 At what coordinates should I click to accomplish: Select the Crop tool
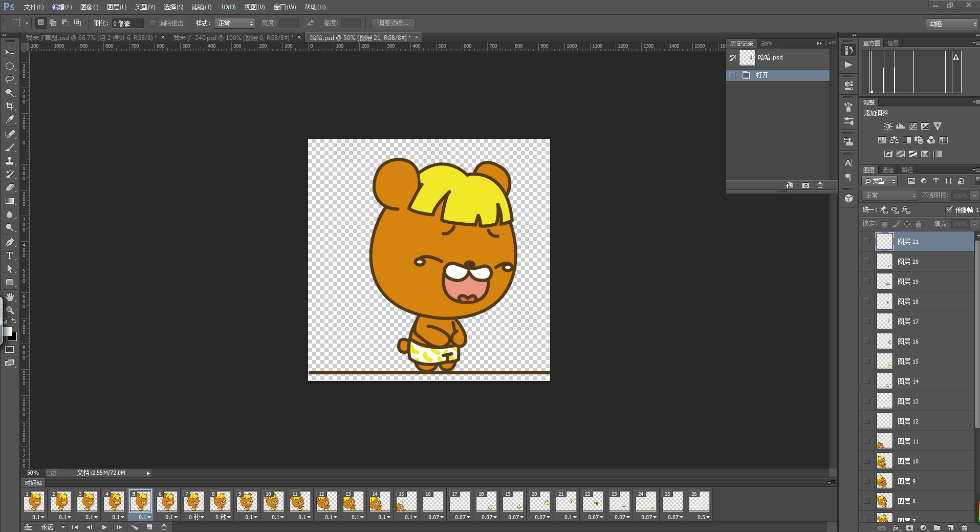(10, 106)
